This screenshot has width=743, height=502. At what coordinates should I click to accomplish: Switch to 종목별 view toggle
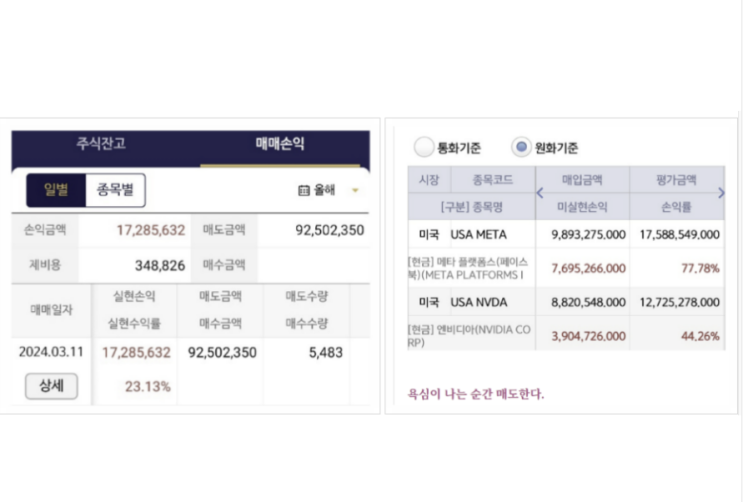[115, 190]
